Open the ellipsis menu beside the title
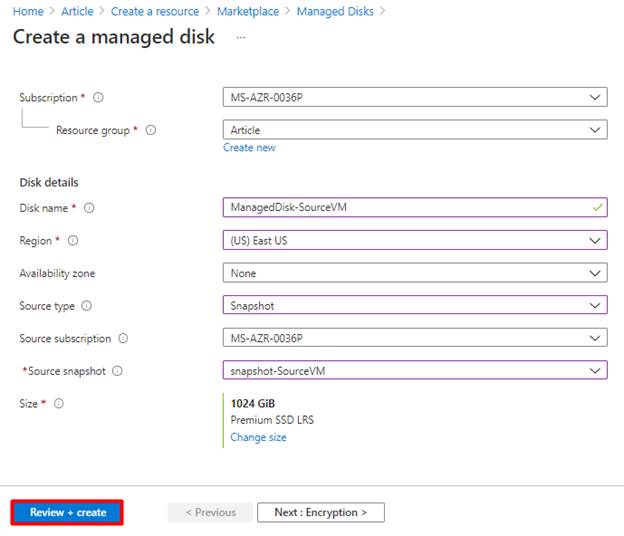This screenshot has height=536, width=624. tap(241, 37)
